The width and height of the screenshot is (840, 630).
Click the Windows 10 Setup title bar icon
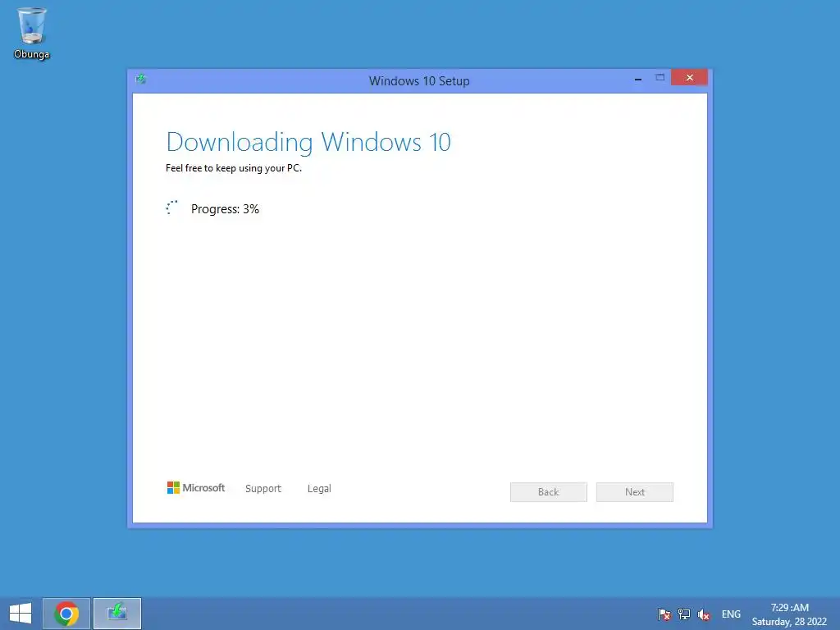[x=141, y=80]
